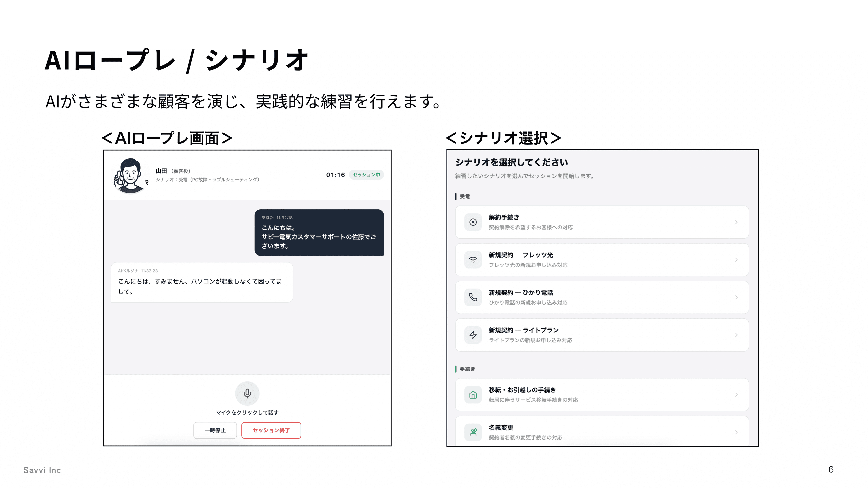Select the 名義変更 scenario title
Screen dimensions: 868x488
click(x=501, y=427)
